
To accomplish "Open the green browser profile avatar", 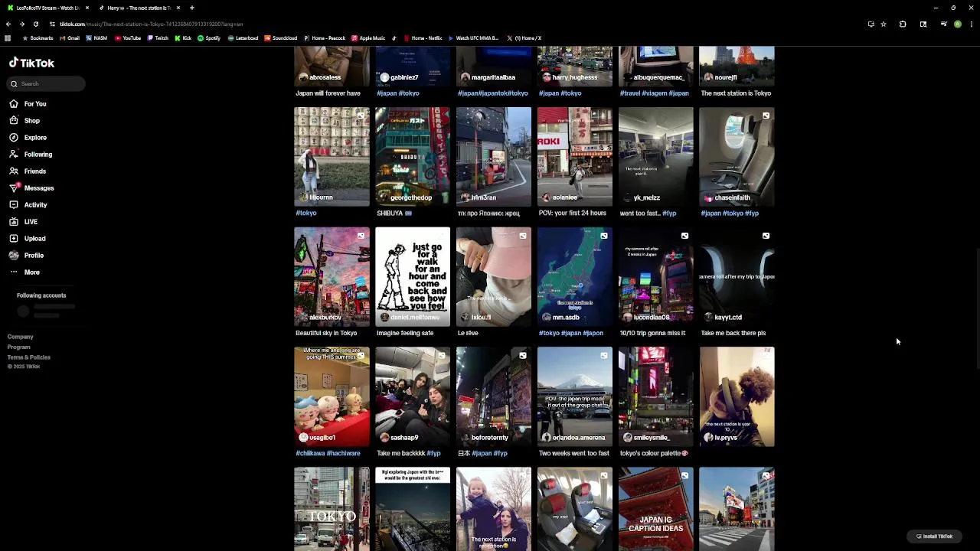I will [958, 24].
